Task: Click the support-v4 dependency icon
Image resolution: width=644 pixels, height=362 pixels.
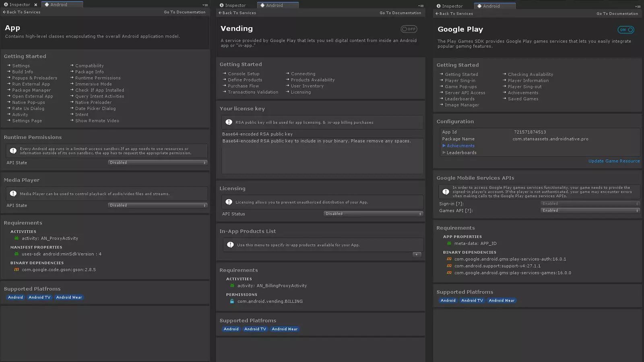Action: (x=449, y=266)
